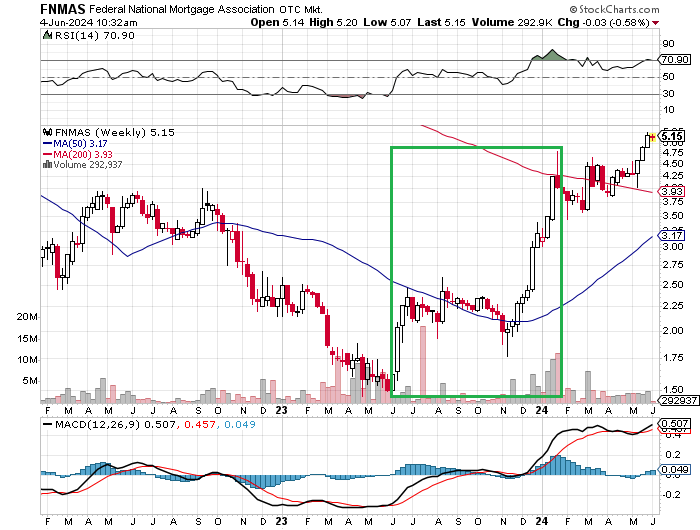Click the 5M volume axis label

pos(30,381)
